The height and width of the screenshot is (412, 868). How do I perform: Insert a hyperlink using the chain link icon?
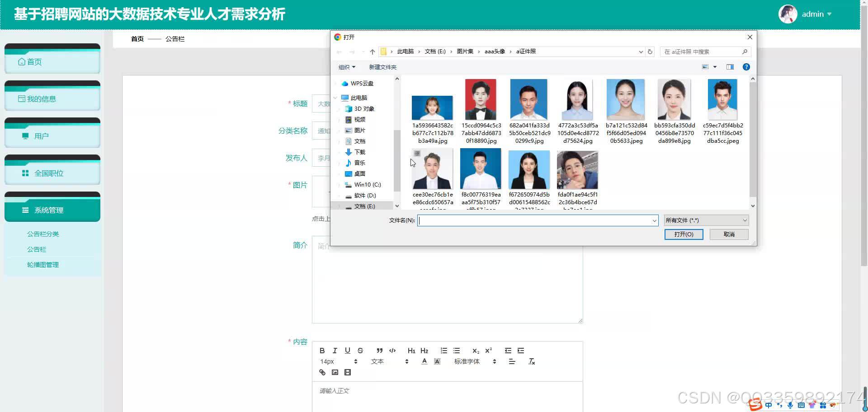click(x=322, y=372)
